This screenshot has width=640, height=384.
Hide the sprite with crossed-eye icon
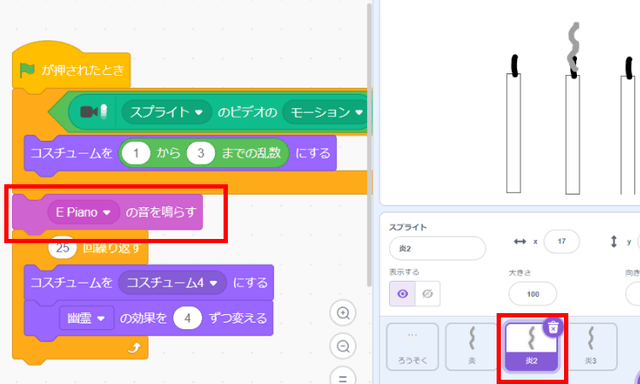pos(427,293)
